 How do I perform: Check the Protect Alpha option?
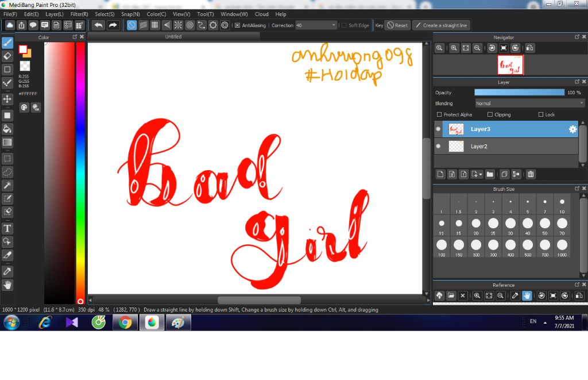tap(439, 114)
